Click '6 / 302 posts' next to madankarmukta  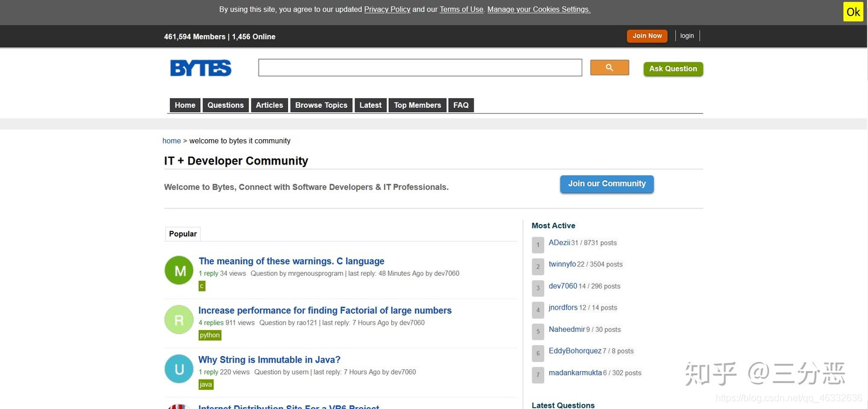[622, 373]
